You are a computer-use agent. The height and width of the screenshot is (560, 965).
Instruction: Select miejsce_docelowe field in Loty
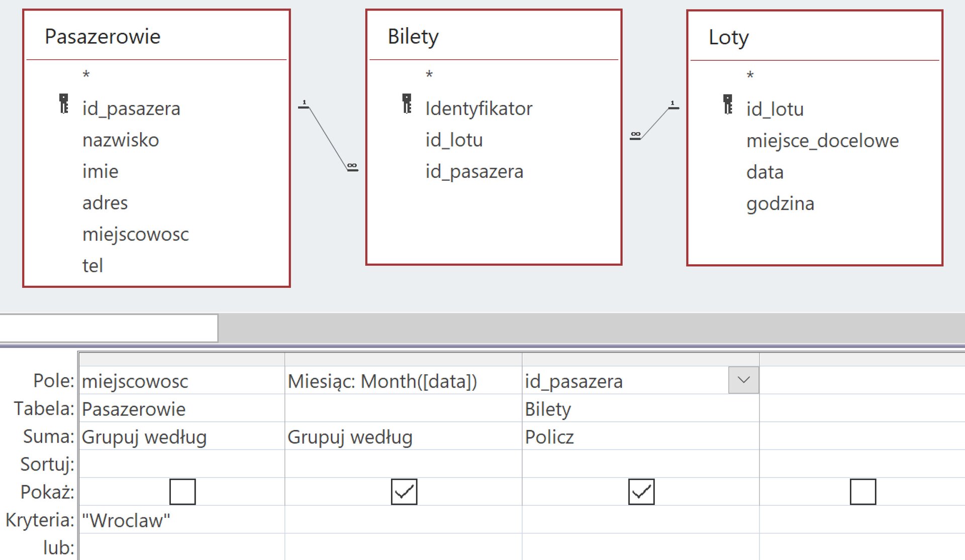pyautogui.click(x=822, y=141)
